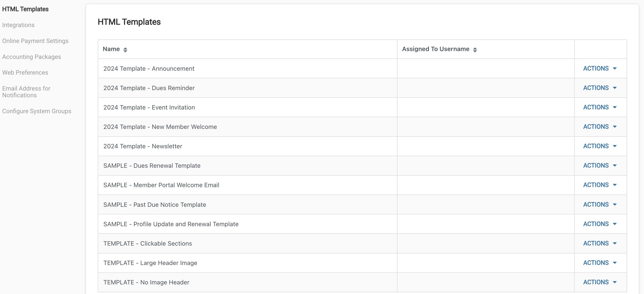Open Actions for 2024 Template - Newsletter
This screenshot has height=294, width=644.
click(599, 146)
